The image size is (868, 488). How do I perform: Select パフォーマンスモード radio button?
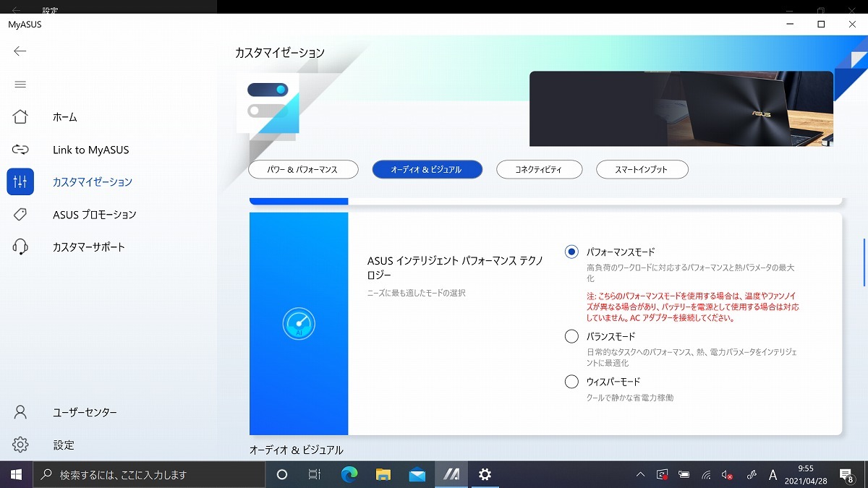(571, 252)
